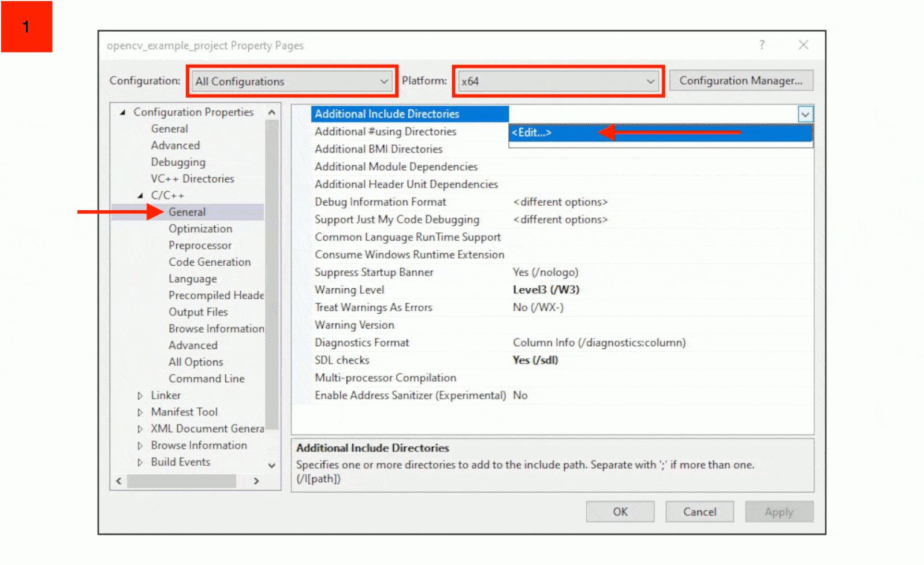Click the Apply button
Viewport: 924px width, 565px height.
(x=779, y=512)
